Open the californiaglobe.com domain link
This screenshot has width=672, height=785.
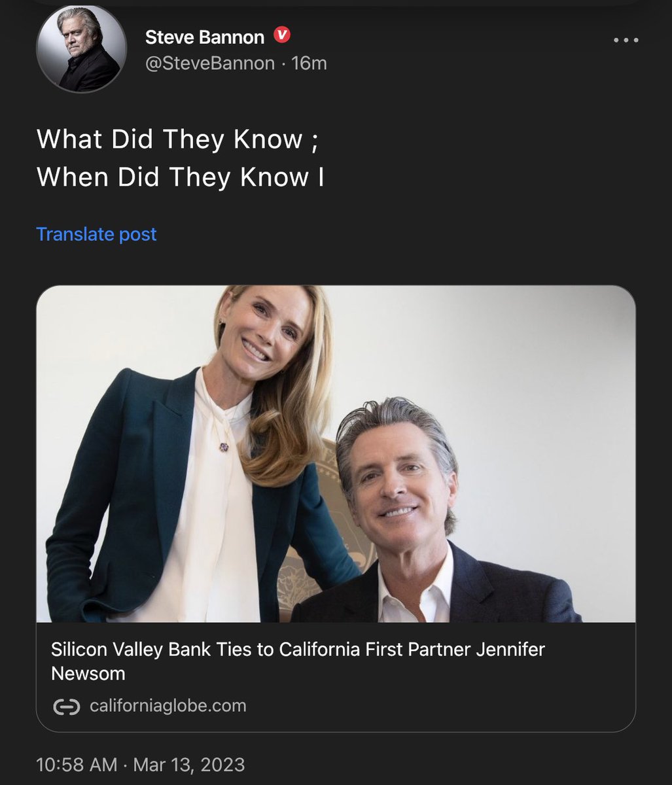click(x=168, y=706)
